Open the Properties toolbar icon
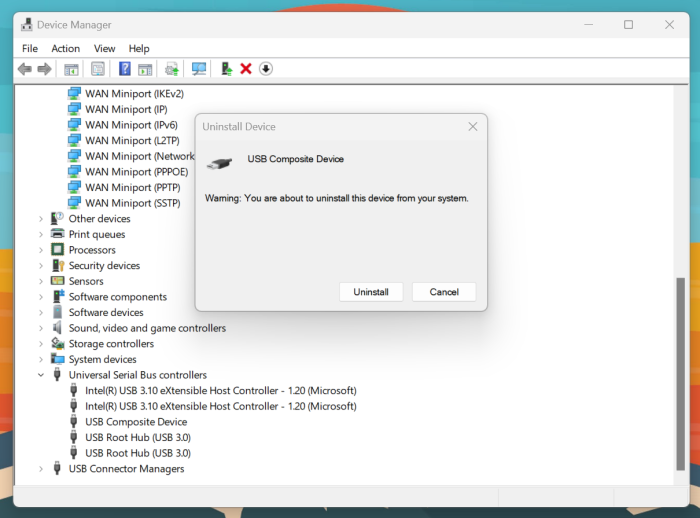This screenshot has height=518, width=700. point(98,69)
